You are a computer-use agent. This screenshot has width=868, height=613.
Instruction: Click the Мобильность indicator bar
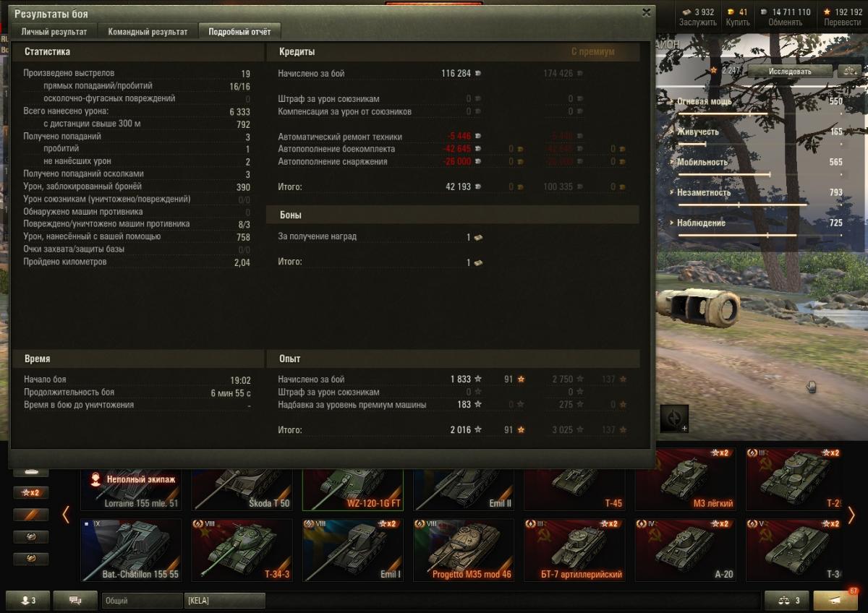coord(760,174)
